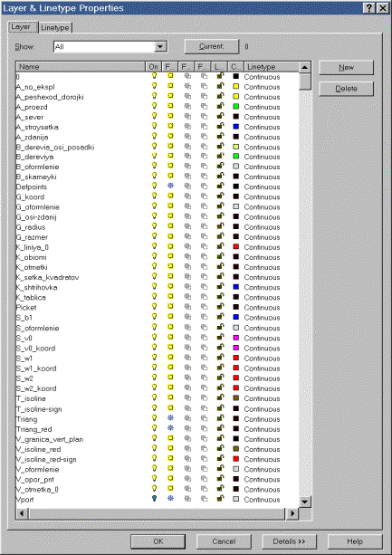Switch to the Linetype tab
The height and width of the screenshot is (555, 392).
(55, 27)
